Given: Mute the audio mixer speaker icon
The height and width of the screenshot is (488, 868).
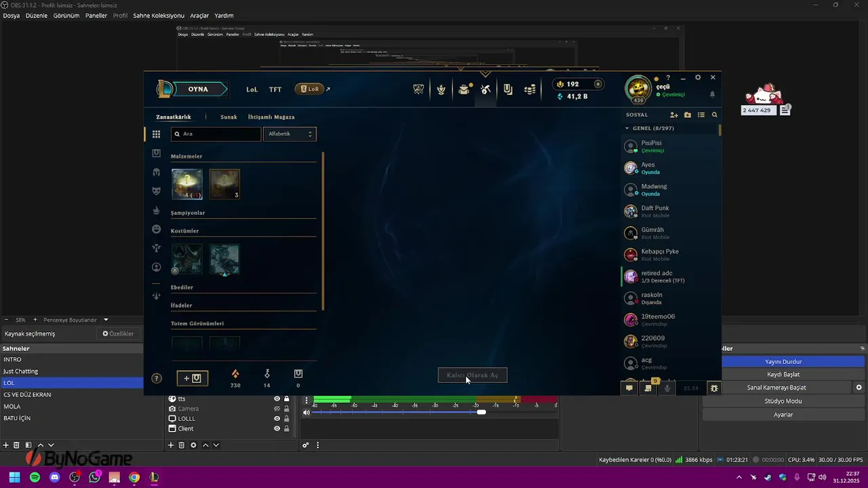Looking at the screenshot, I should 307,412.
